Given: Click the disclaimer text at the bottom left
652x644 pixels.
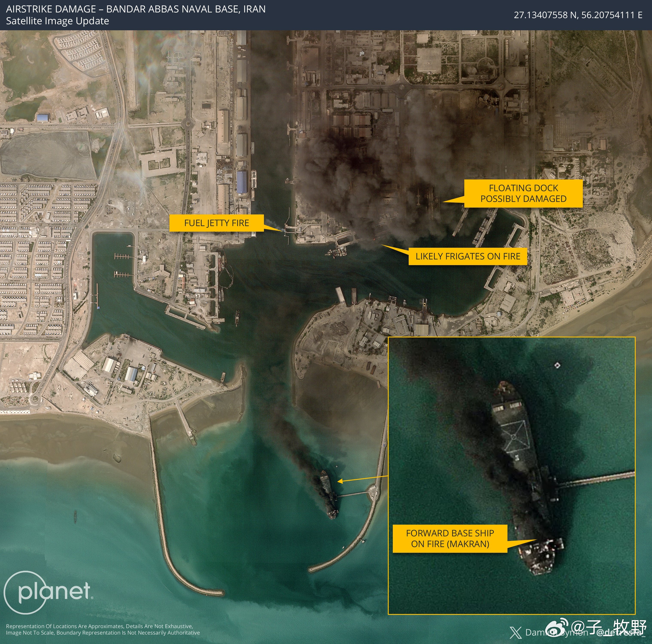Looking at the screenshot, I should (x=103, y=629).
